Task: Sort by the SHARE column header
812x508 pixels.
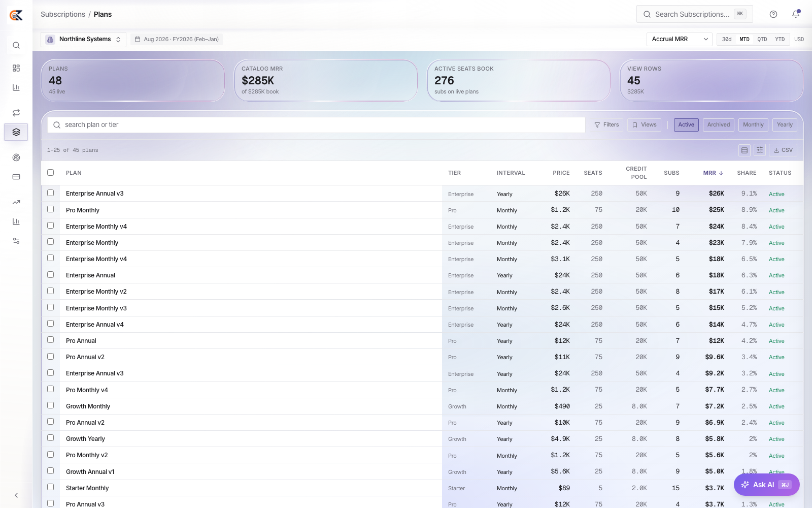Action: [x=747, y=173]
